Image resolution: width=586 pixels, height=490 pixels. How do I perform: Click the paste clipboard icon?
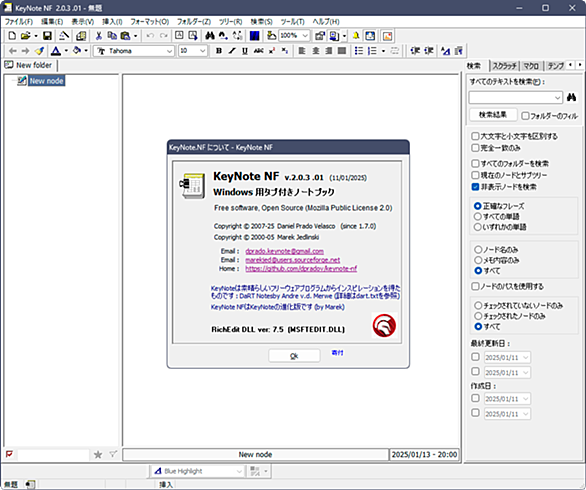125,36
